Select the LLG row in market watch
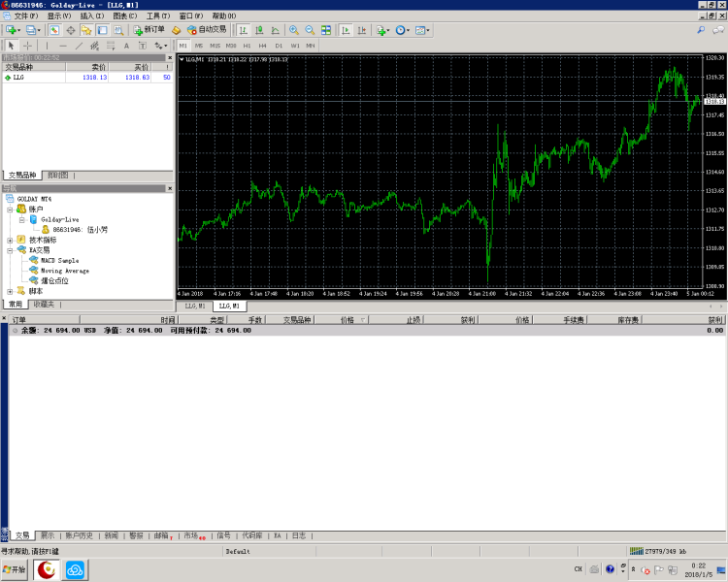The image size is (728, 582). click(88, 78)
